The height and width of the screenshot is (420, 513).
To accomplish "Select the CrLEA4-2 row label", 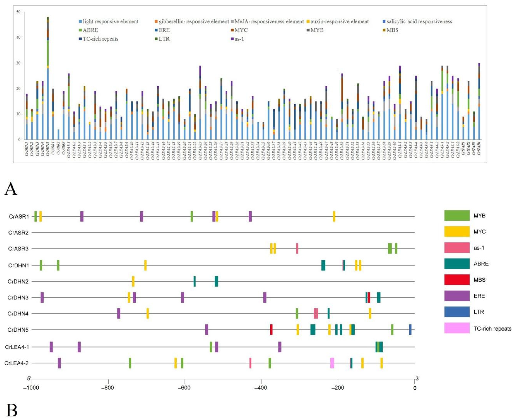I will 16,363.
